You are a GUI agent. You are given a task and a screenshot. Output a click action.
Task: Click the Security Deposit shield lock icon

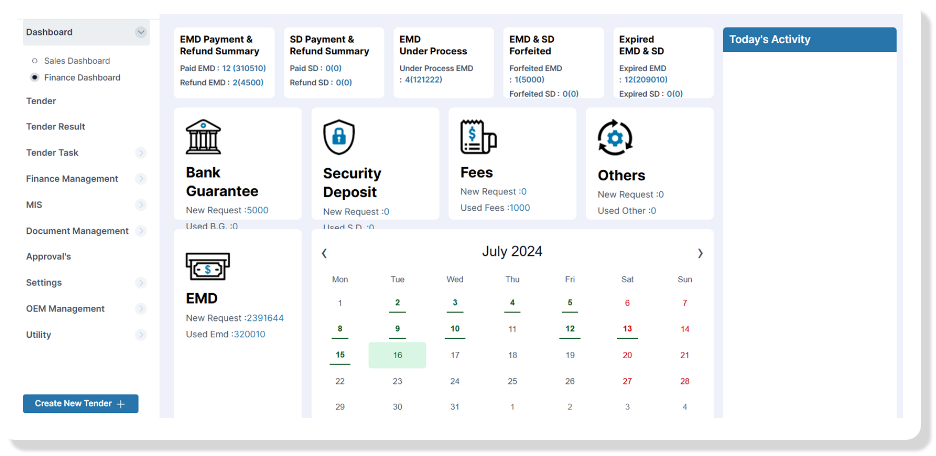(x=340, y=137)
